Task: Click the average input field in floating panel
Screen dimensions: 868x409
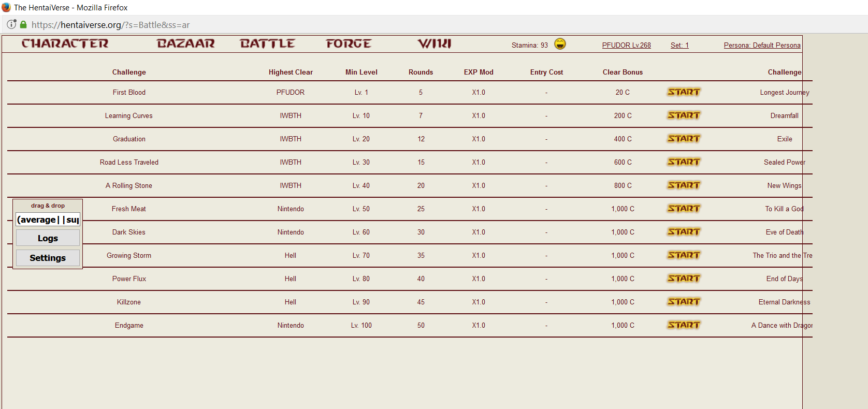Action: tap(48, 220)
